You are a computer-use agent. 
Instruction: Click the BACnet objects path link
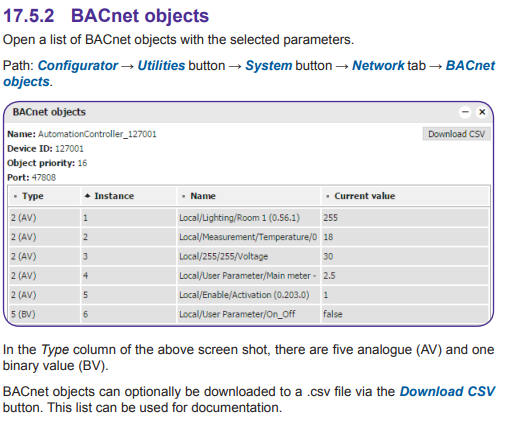249,73
